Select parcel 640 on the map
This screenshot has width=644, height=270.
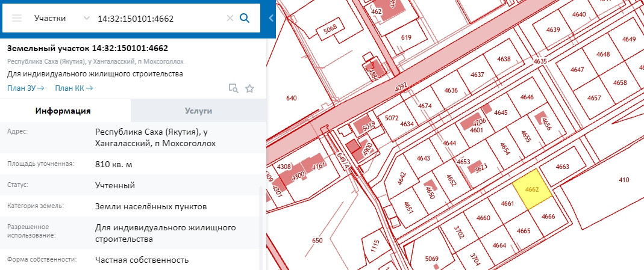(291, 98)
